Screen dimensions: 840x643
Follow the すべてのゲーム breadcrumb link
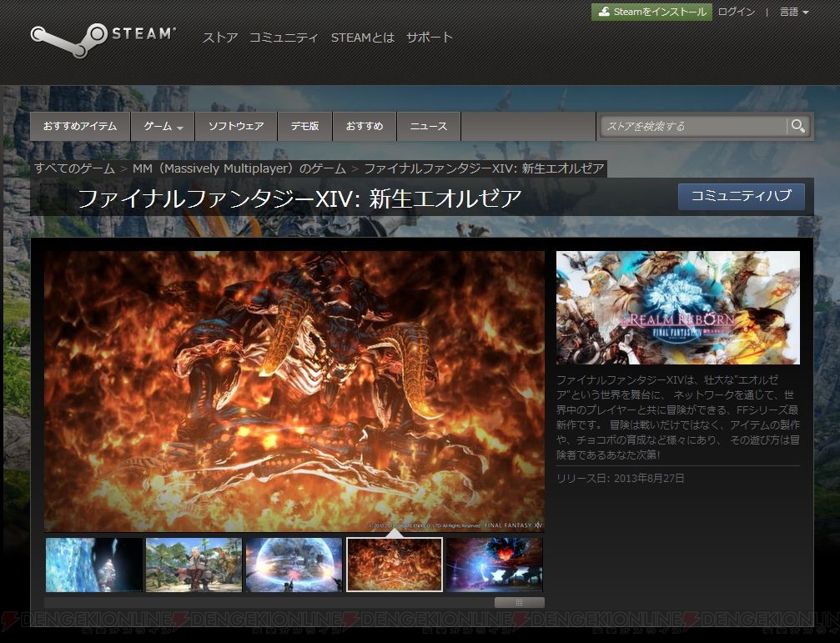click(x=74, y=168)
